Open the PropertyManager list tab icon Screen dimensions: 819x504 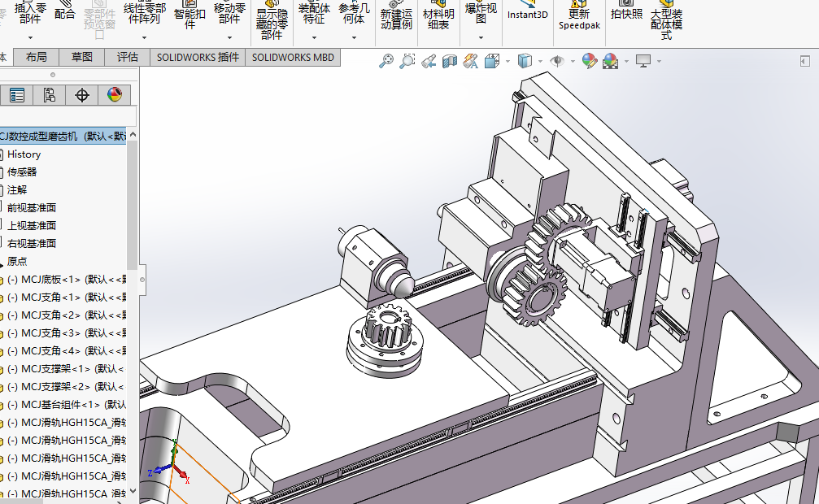point(17,95)
